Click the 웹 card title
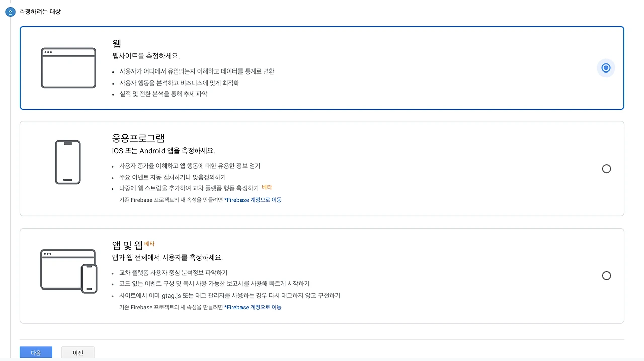This screenshot has height=361, width=644. click(117, 44)
